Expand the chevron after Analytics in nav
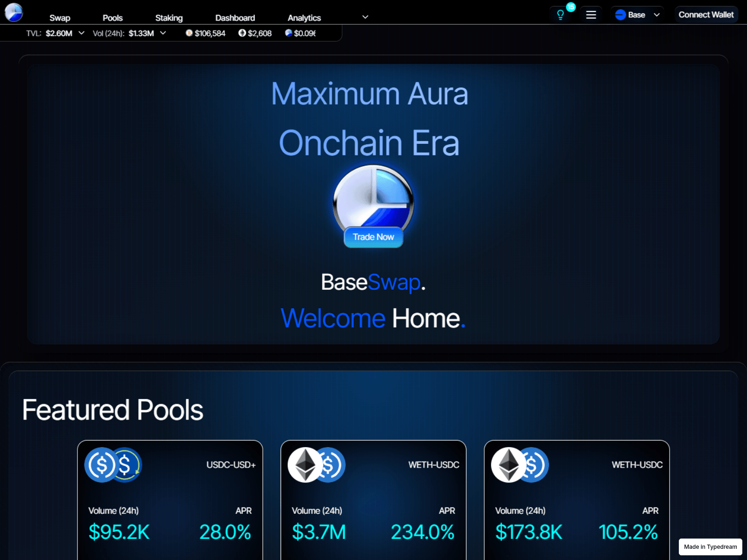 tap(366, 17)
